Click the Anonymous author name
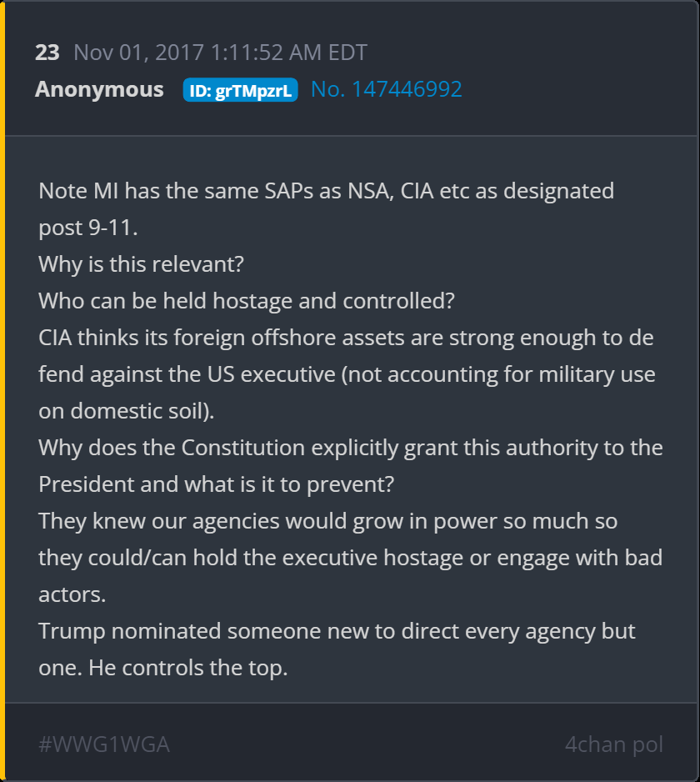 coord(99,89)
